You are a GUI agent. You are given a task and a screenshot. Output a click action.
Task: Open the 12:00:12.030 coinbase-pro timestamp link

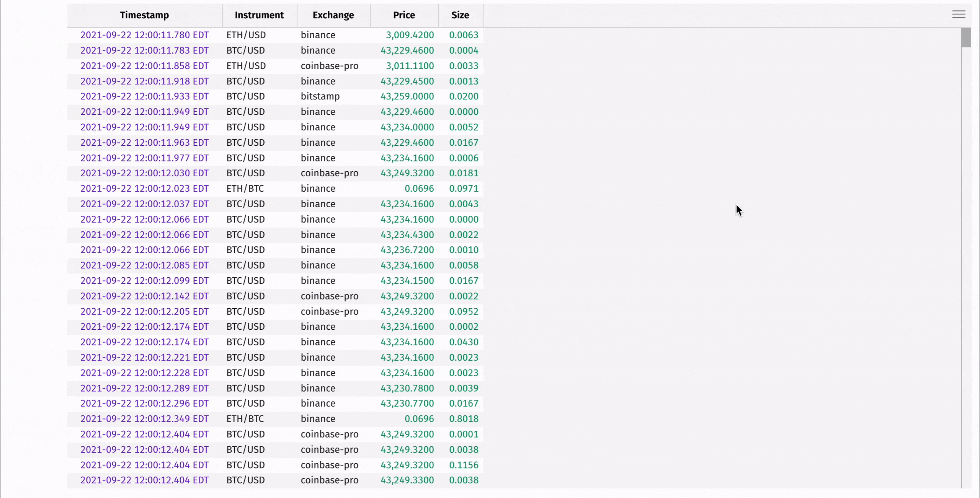(144, 173)
